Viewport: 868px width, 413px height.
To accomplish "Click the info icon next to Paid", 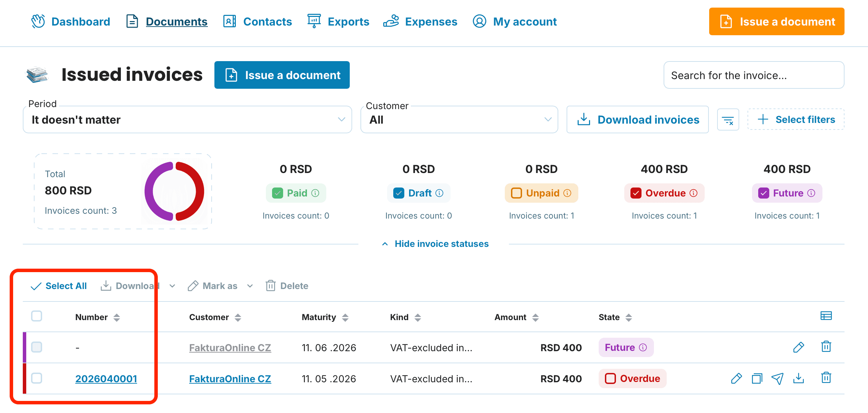I will point(315,193).
